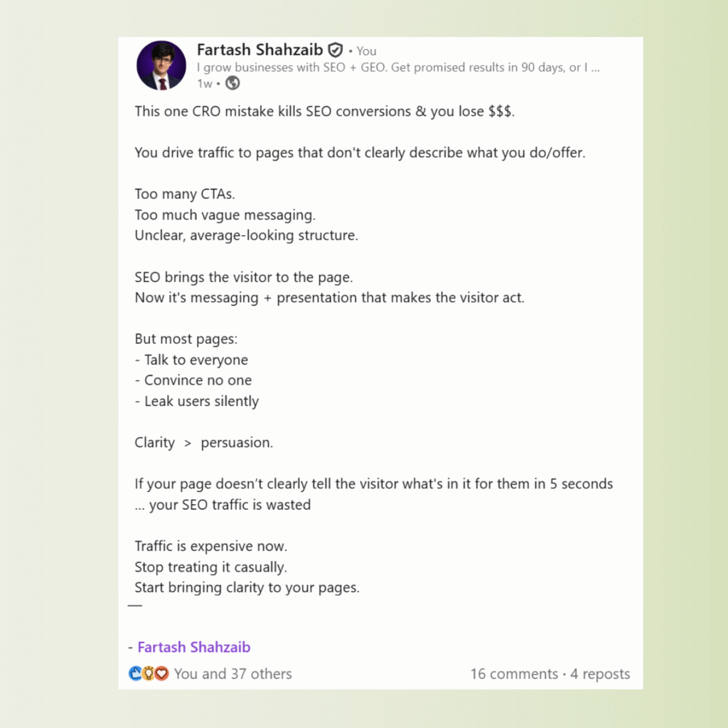Click the "Clarity > persuasion." line
Image resolution: width=728 pixels, height=728 pixels.
coord(204,442)
